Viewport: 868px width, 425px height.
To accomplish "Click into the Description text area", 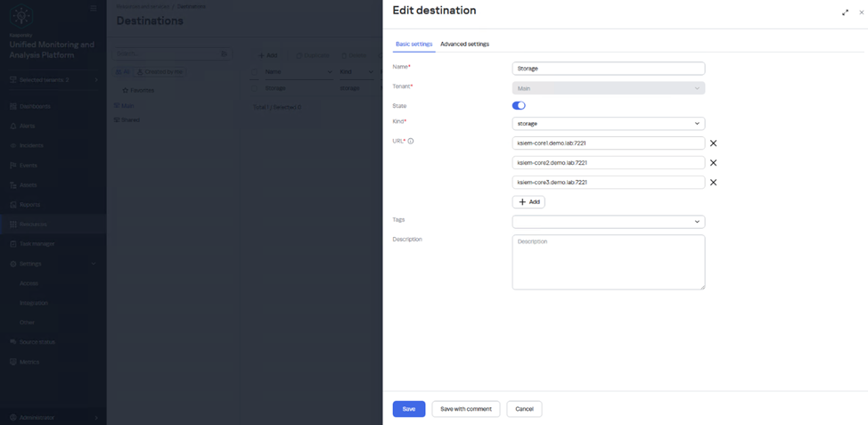I will pyautogui.click(x=608, y=262).
